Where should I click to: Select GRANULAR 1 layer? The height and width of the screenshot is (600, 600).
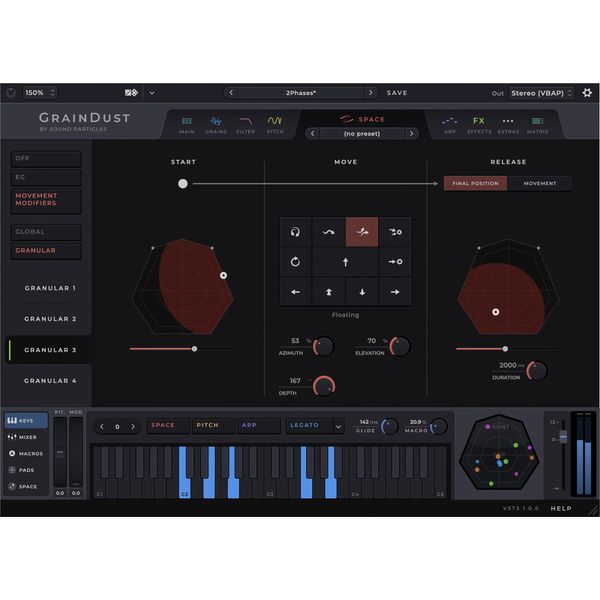[x=50, y=288]
